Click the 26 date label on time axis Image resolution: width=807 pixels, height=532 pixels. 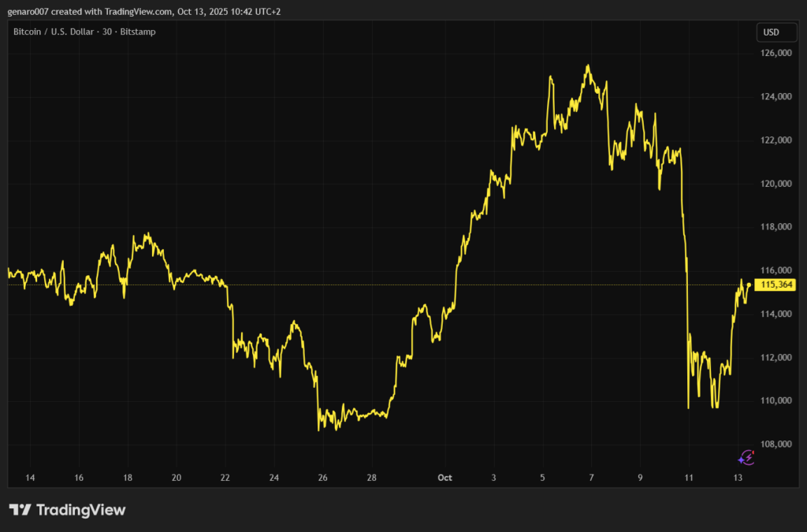coord(323,478)
